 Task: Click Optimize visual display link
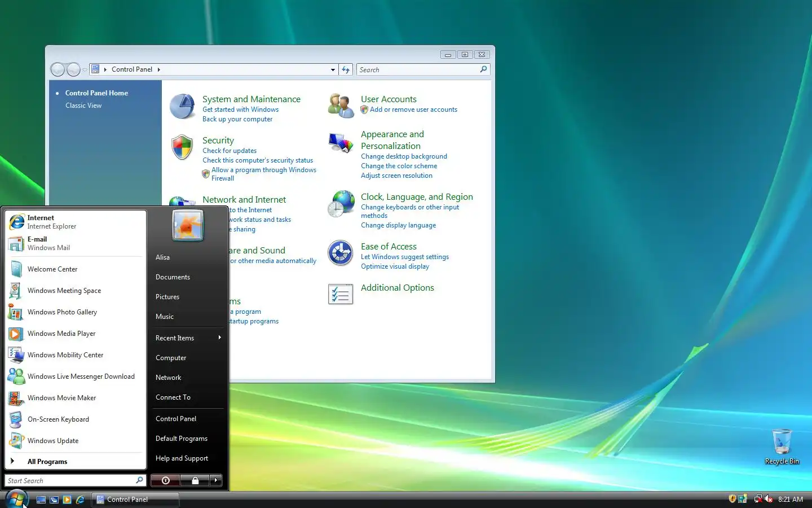pyautogui.click(x=395, y=266)
